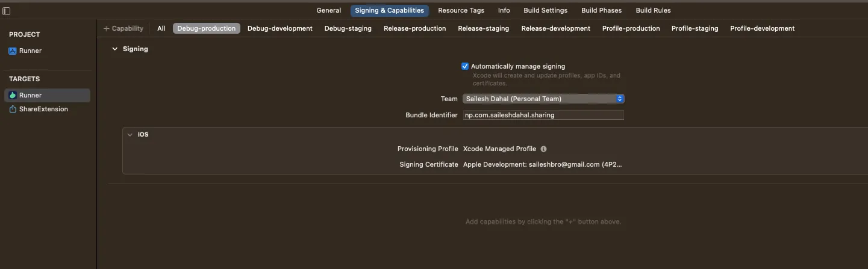The height and width of the screenshot is (269, 868).
Task: Switch to the Build Phases tab
Action: tap(602, 10)
